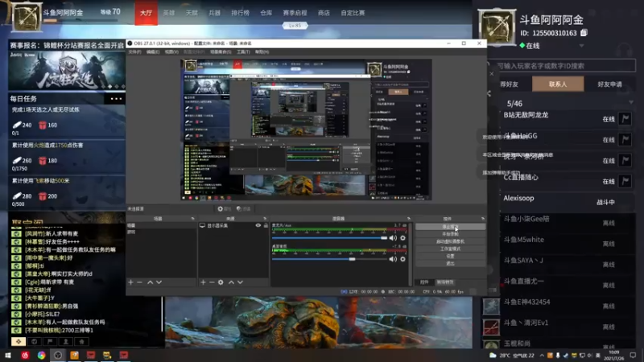Open Windows Start menu
Viewport: 644px width, 362px height.
8,356
